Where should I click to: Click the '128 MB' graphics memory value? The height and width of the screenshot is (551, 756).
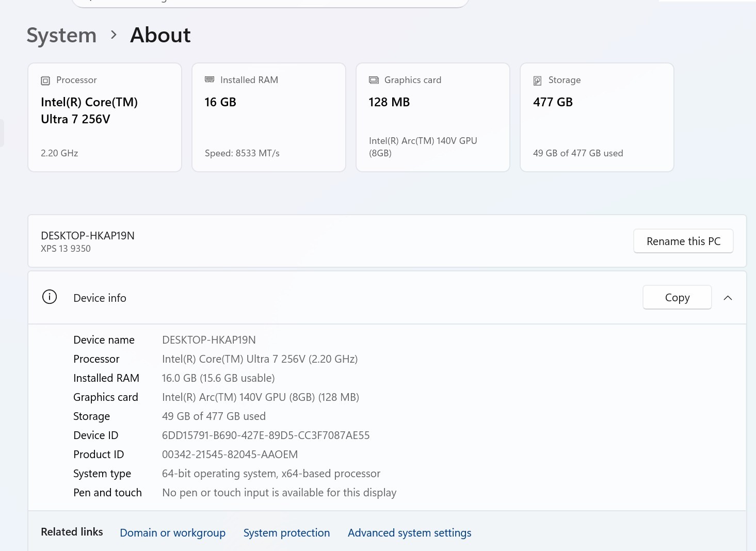389,102
